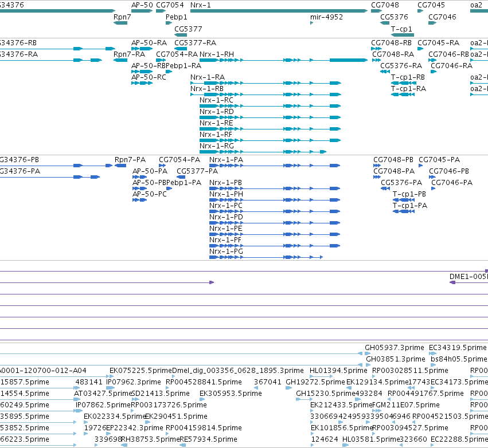Select protein Nrx-1-PA
Screen dimensions: 488x448
pyautogui.click(x=227, y=160)
